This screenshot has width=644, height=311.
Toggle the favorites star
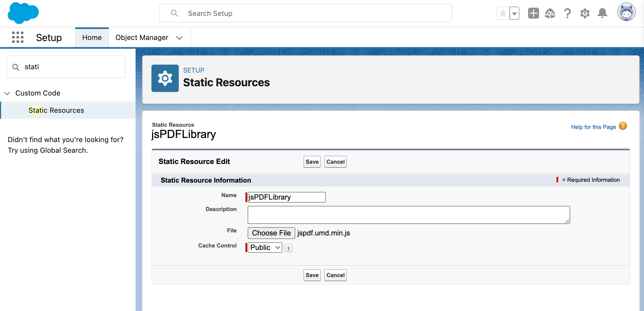[x=502, y=13]
